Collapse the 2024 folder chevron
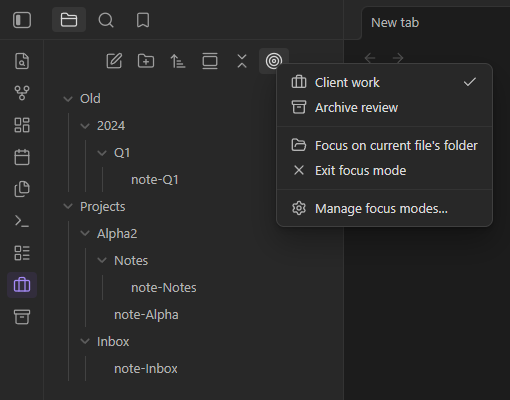Viewport: 510px width, 400px height. click(85, 126)
